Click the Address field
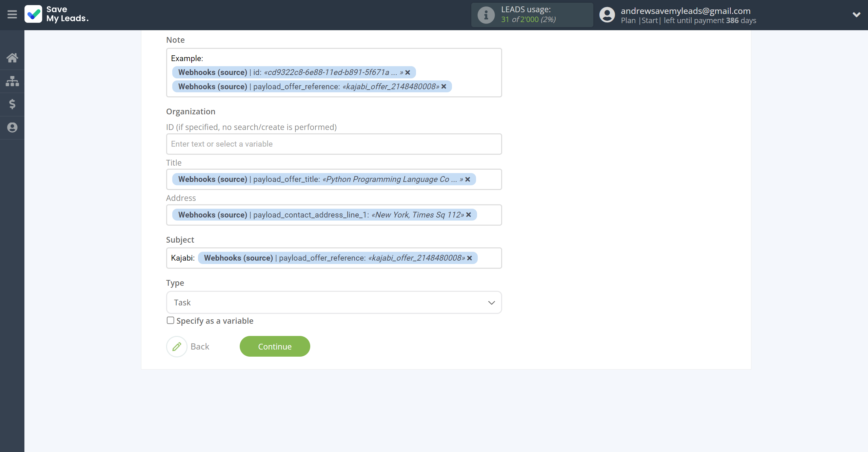The height and width of the screenshot is (452, 868). (x=334, y=215)
